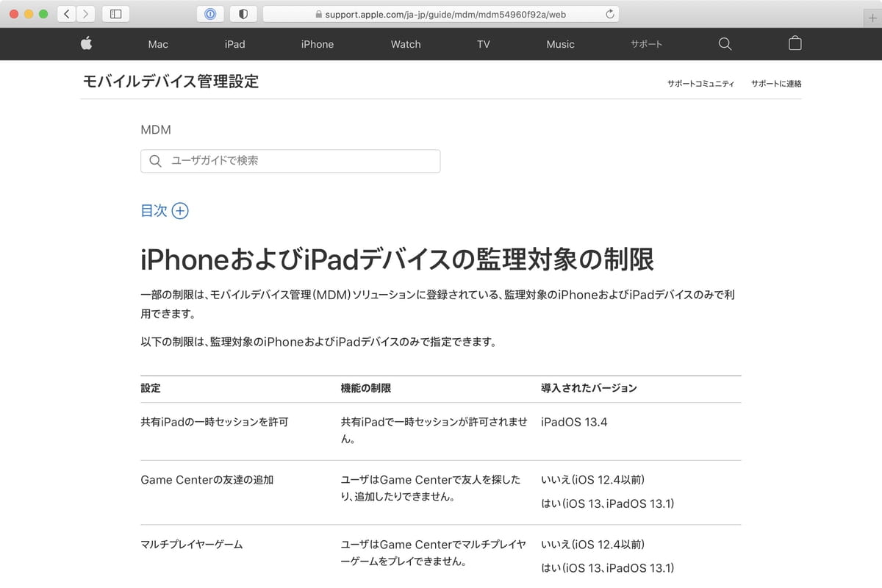Click the Apple logo in navigation bar
Screen dimensions: 882x588
click(86, 44)
